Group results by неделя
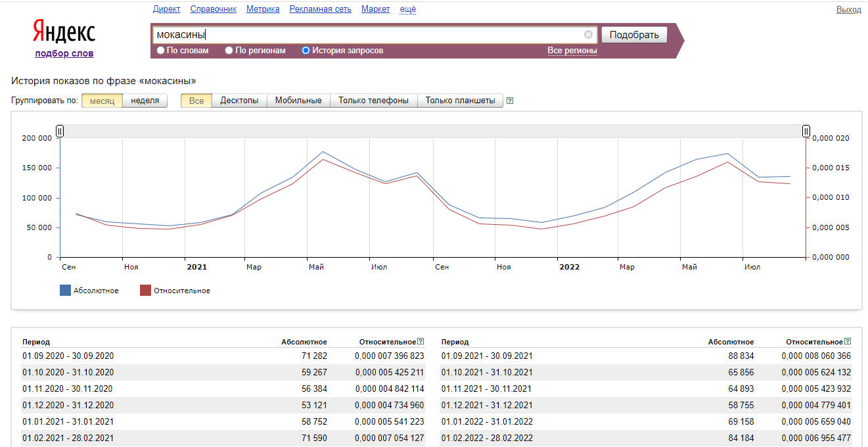 [145, 101]
